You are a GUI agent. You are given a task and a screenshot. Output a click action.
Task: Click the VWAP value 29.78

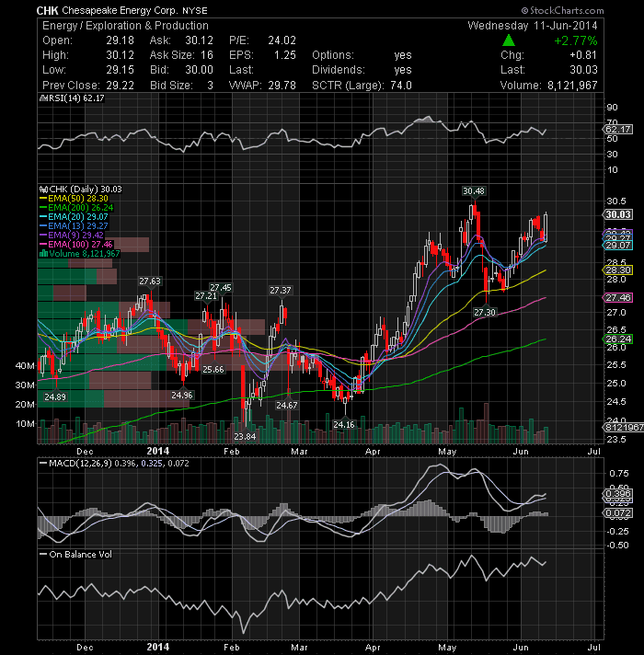(282, 86)
